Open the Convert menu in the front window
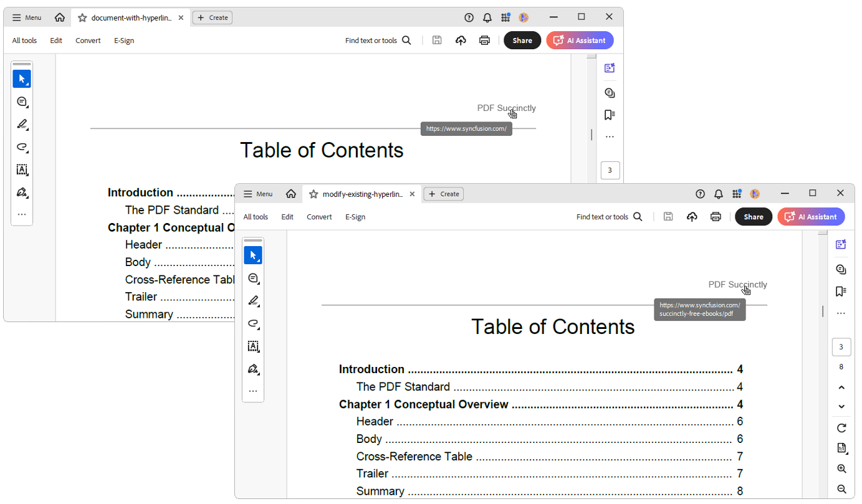The height and width of the screenshot is (504, 862). click(319, 217)
